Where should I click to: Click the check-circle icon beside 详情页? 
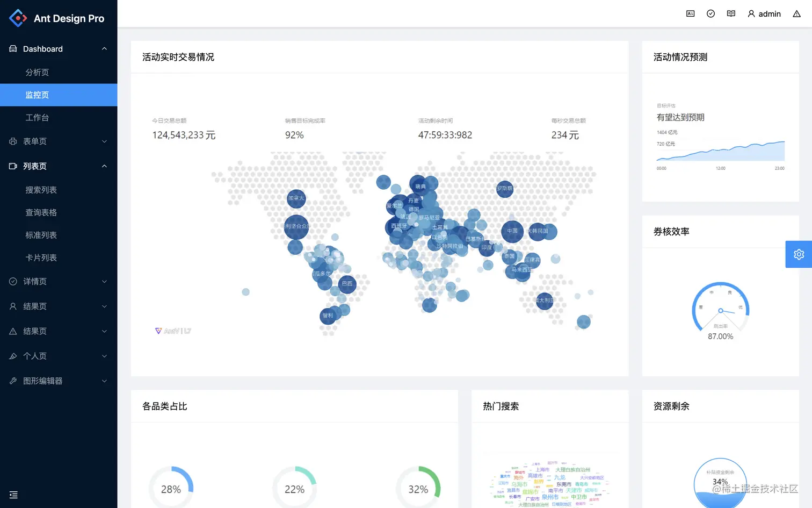[13, 281]
